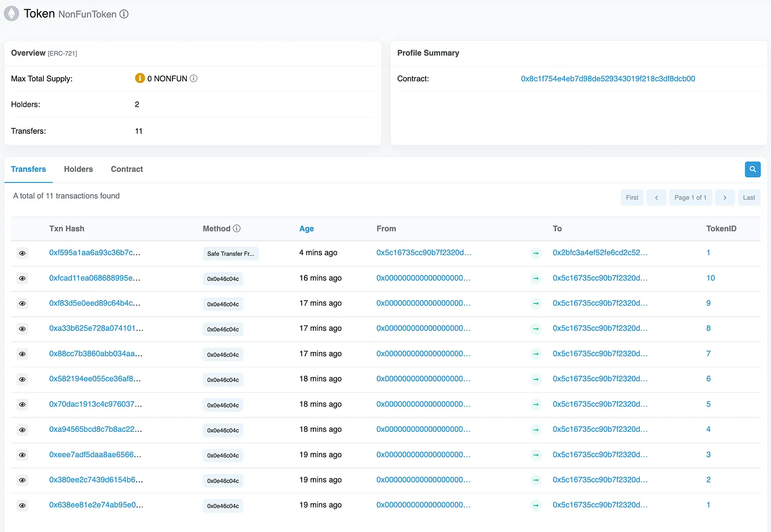Open the Holders tab
The width and height of the screenshot is (771, 532).
pyautogui.click(x=78, y=169)
